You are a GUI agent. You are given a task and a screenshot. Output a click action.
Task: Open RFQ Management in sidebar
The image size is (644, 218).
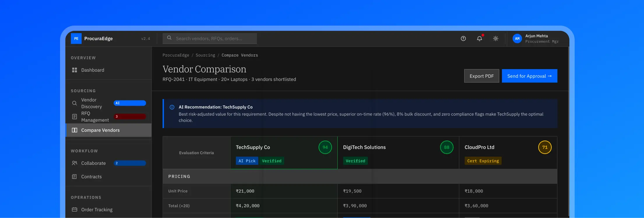click(108, 117)
